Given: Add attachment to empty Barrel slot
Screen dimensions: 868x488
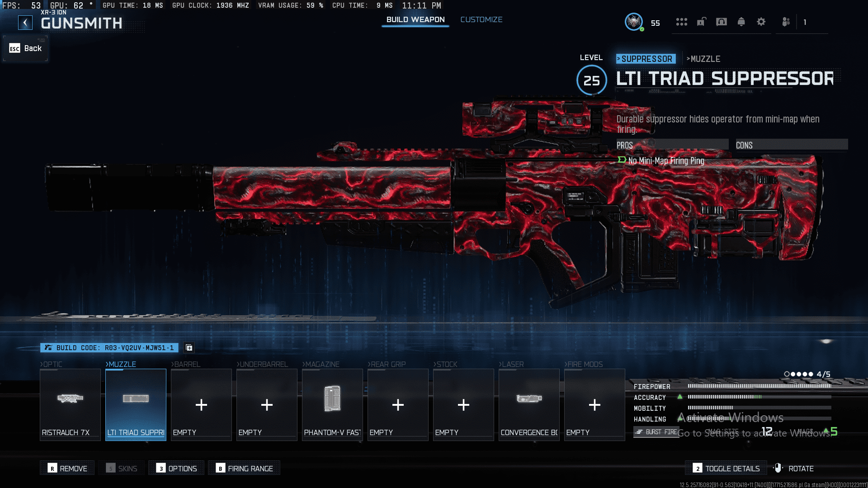Looking at the screenshot, I should click(x=201, y=404).
